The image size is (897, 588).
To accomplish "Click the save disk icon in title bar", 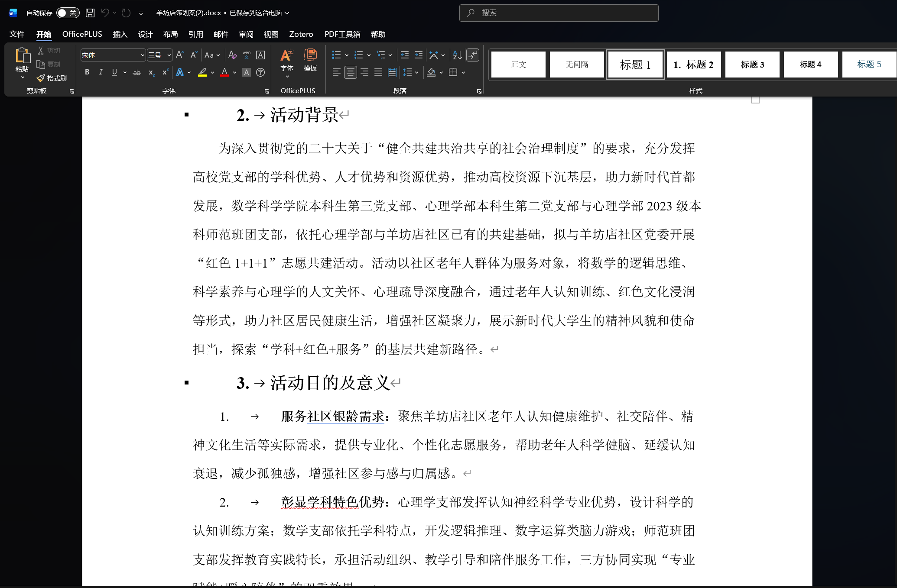I will 90,13.
